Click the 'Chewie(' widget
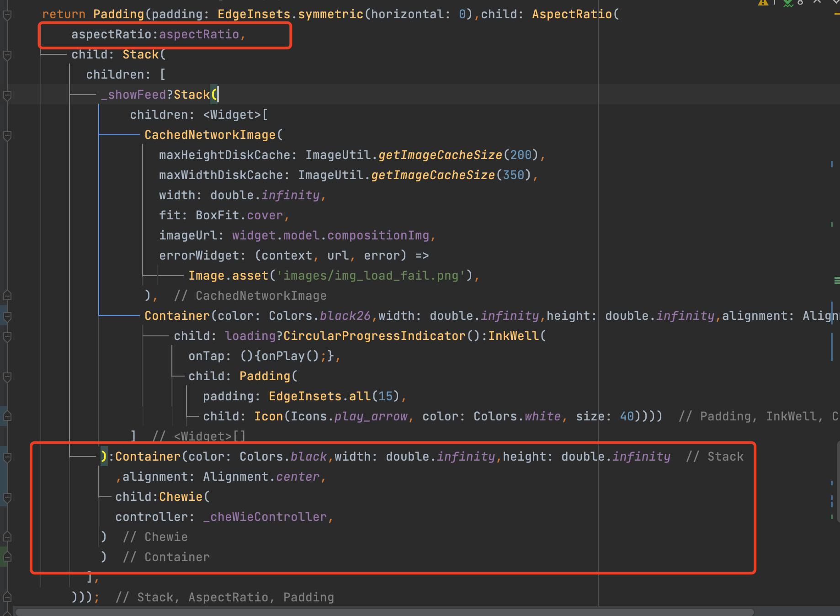The width and height of the screenshot is (840, 616). coord(184,497)
